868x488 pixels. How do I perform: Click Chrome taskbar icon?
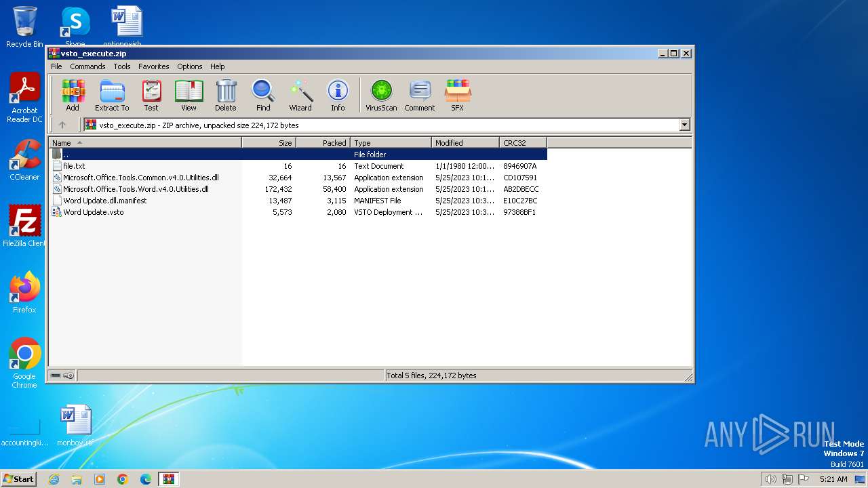point(122,479)
